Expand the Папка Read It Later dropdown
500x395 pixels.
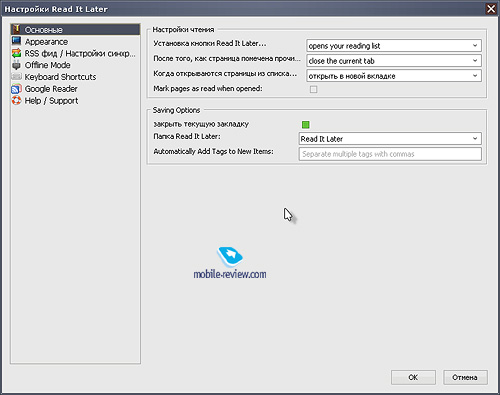[390, 139]
